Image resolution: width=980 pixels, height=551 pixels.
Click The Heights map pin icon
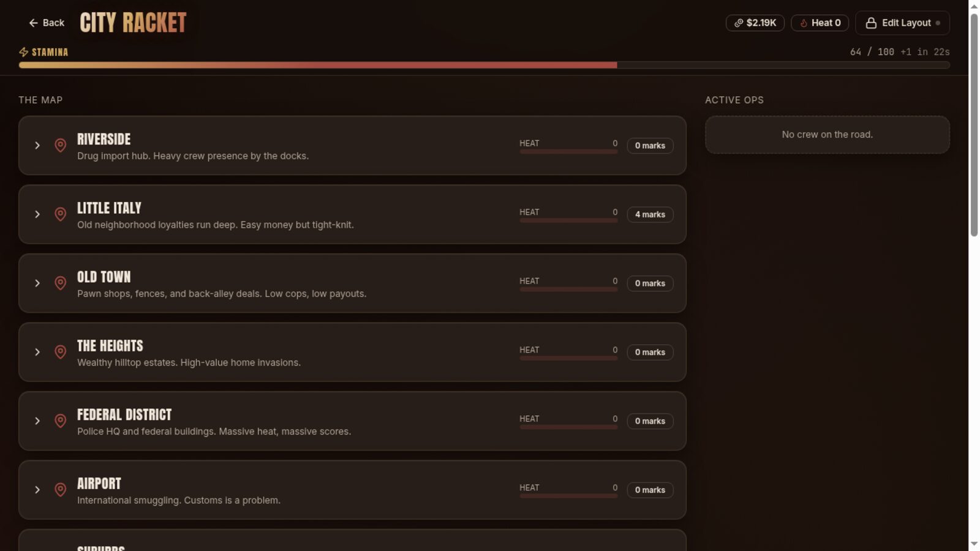60,352
